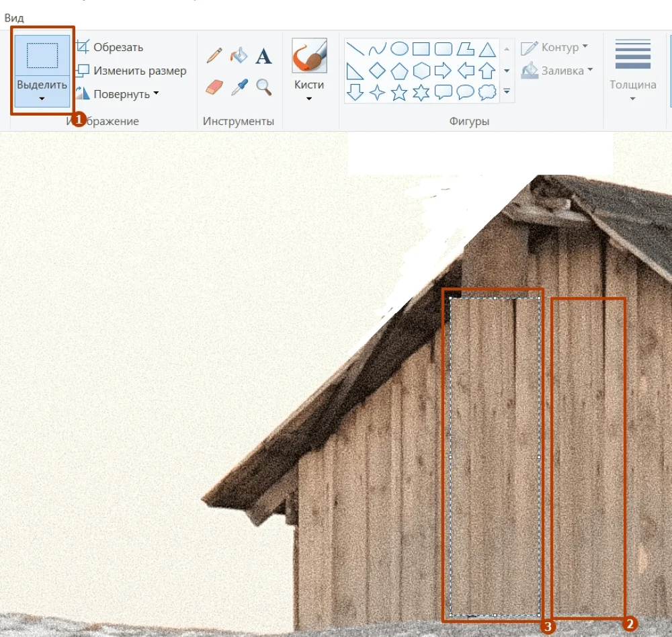The image size is (672, 637).
Task: Choose the oval shape in Фигуры
Action: pyautogui.click(x=400, y=49)
